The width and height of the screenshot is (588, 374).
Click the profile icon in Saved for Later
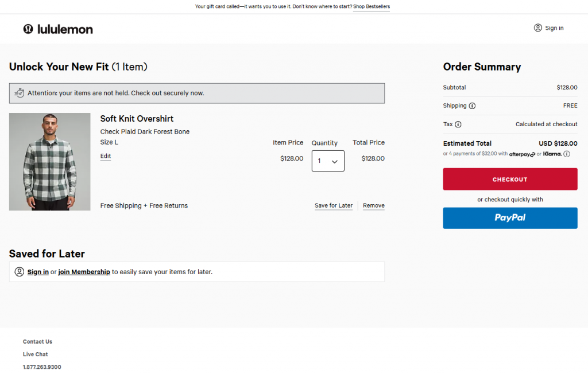click(x=20, y=272)
